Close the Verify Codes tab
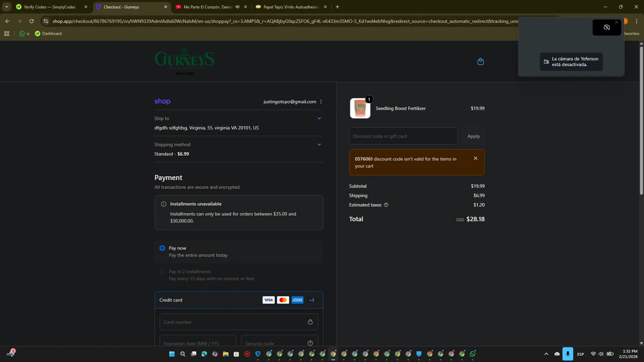 (x=86, y=7)
